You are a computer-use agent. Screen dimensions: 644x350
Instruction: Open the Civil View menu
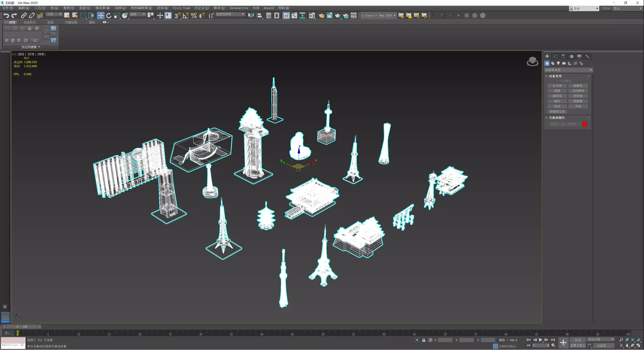pos(182,8)
